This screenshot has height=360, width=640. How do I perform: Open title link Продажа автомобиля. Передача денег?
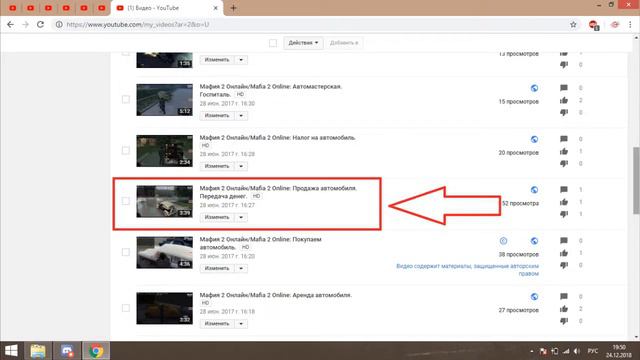tap(278, 192)
